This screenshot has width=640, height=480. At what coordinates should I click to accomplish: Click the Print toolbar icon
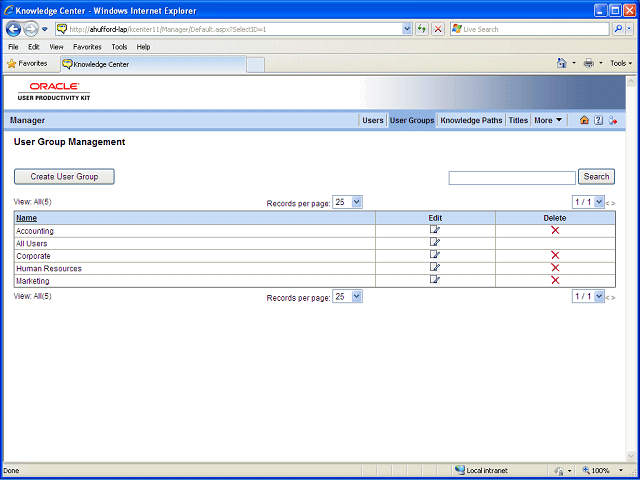[589, 63]
